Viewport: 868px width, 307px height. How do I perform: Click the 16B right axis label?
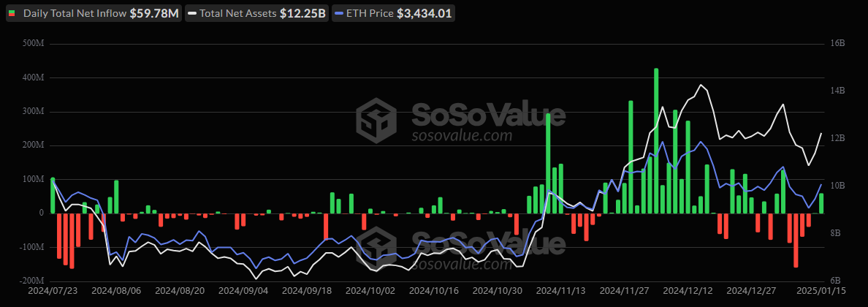tap(837, 44)
